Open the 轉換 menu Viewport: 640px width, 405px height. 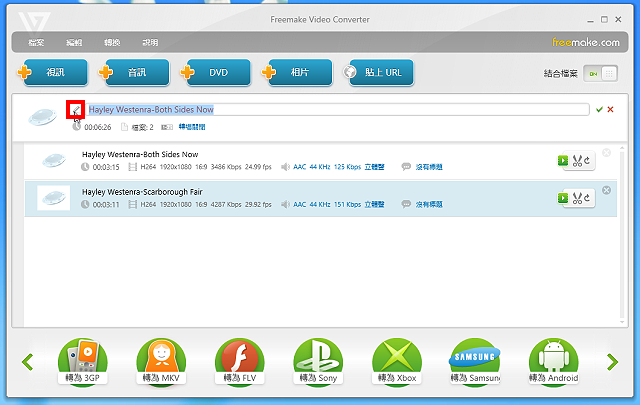pos(112,42)
